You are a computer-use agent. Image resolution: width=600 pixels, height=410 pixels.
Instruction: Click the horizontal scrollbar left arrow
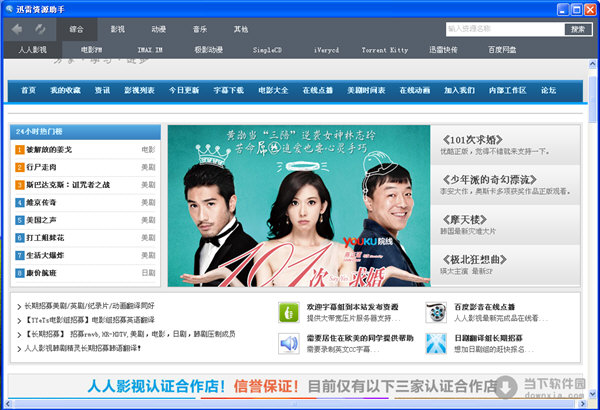click(8, 403)
